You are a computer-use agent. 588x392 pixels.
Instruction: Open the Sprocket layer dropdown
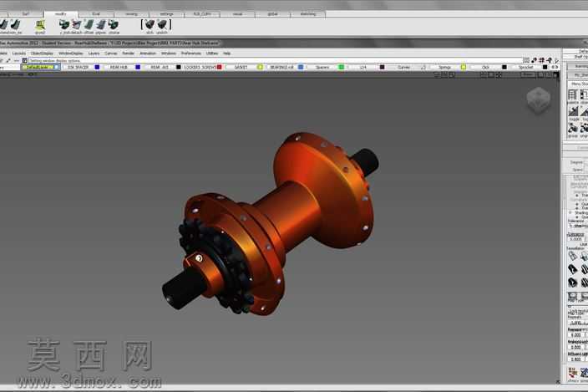pos(525,67)
